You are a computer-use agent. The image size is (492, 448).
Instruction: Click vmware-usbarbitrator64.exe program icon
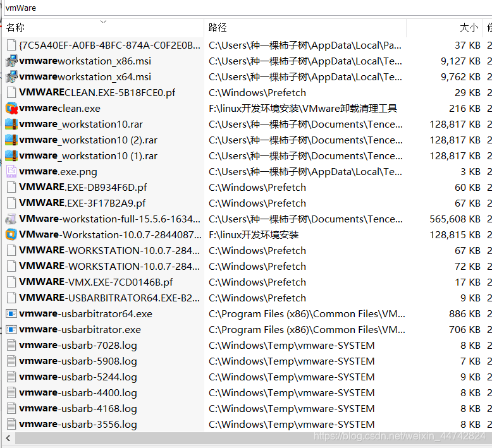click(11, 313)
